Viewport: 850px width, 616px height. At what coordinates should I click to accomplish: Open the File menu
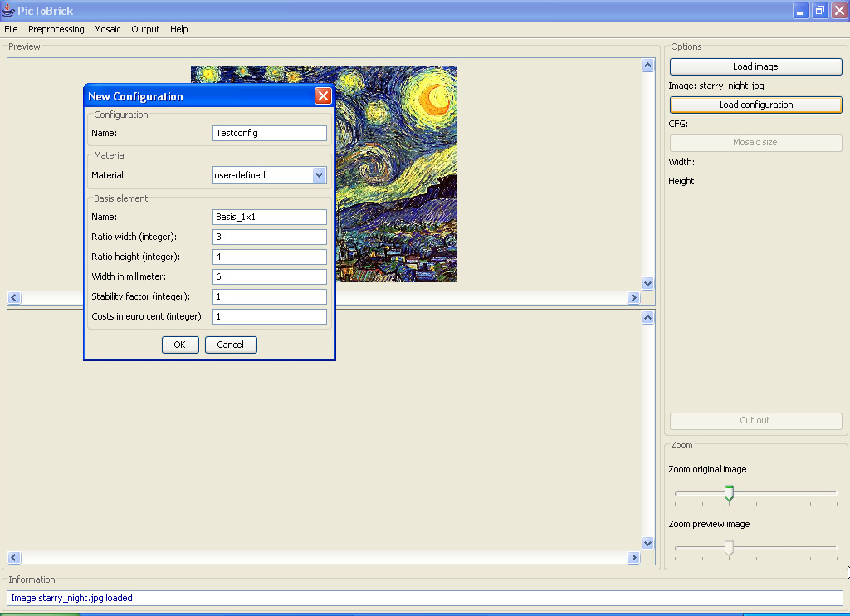tap(11, 29)
